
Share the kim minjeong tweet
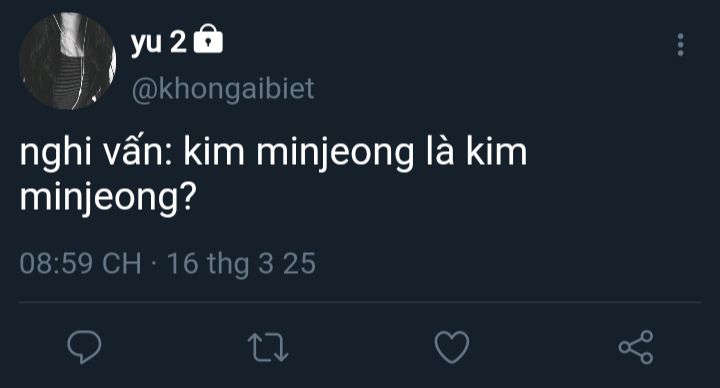coord(636,347)
